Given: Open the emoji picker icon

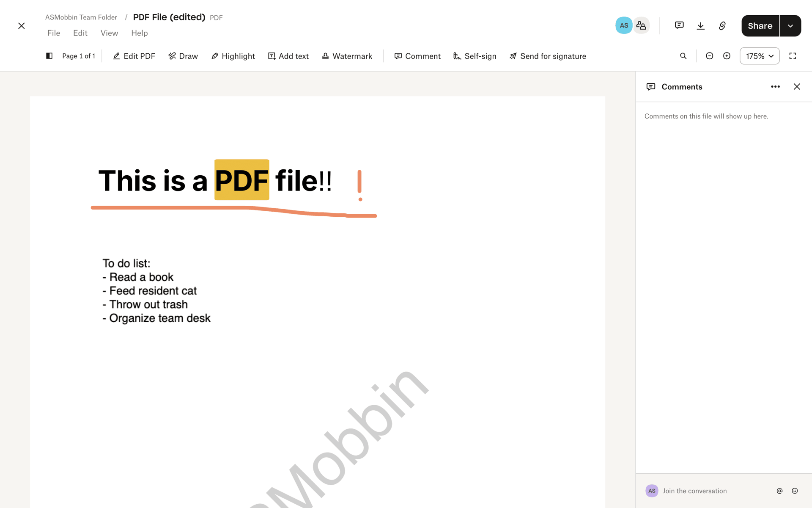Looking at the screenshot, I should tap(795, 491).
